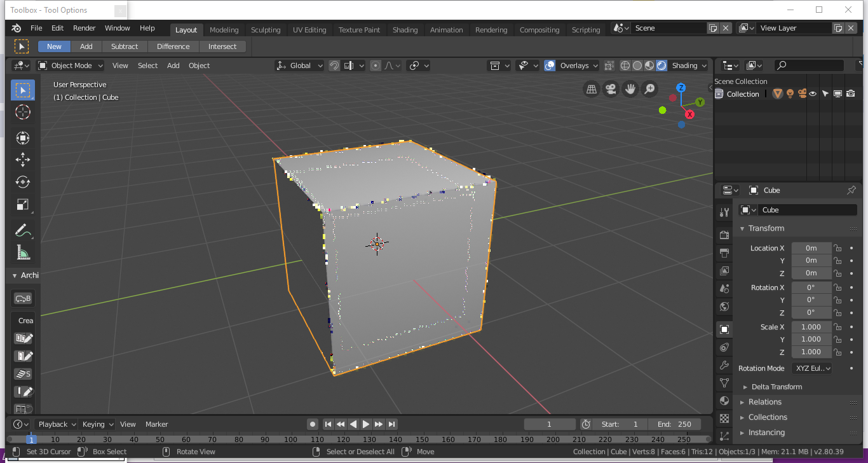
Task: Click the Intersect selection mode button
Action: tap(222, 46)
